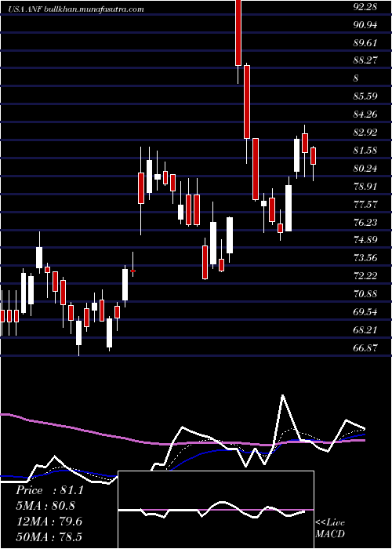
Task: Click the 88.27 price axis label
Action: click(365, 60)
